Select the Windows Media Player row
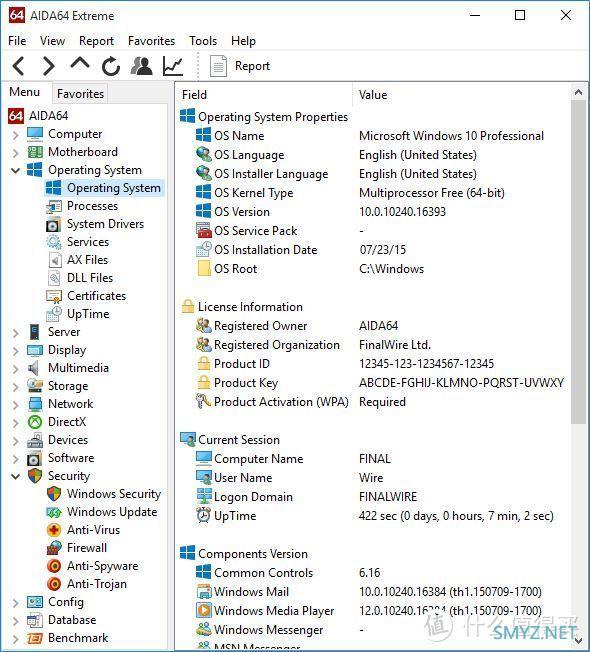 [374, 610]
